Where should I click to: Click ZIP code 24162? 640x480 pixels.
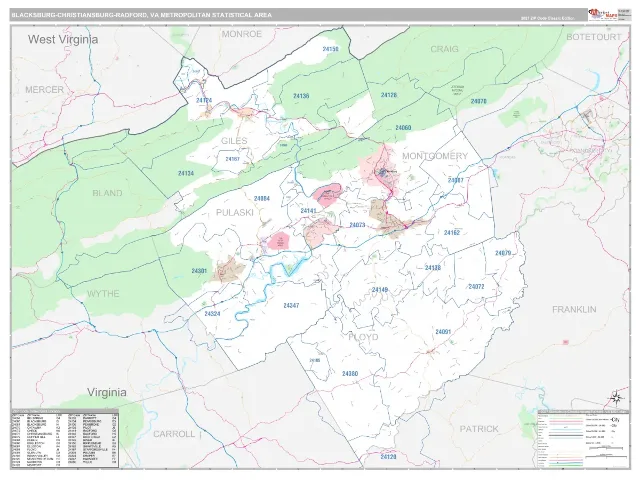click(452, 233)
